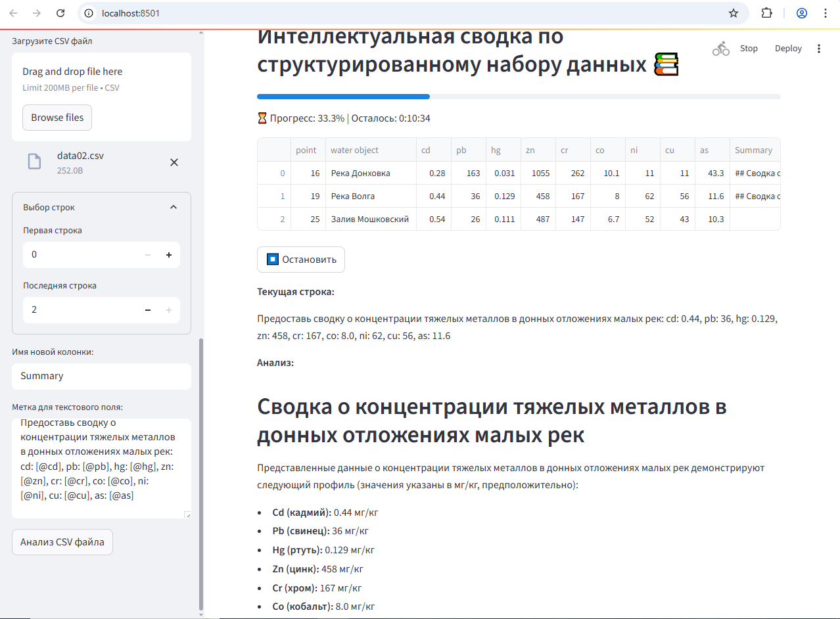This screenshot has height=619, width=840.
Task: Open browser extensions puzzle icon
Action: coord(766,13)
